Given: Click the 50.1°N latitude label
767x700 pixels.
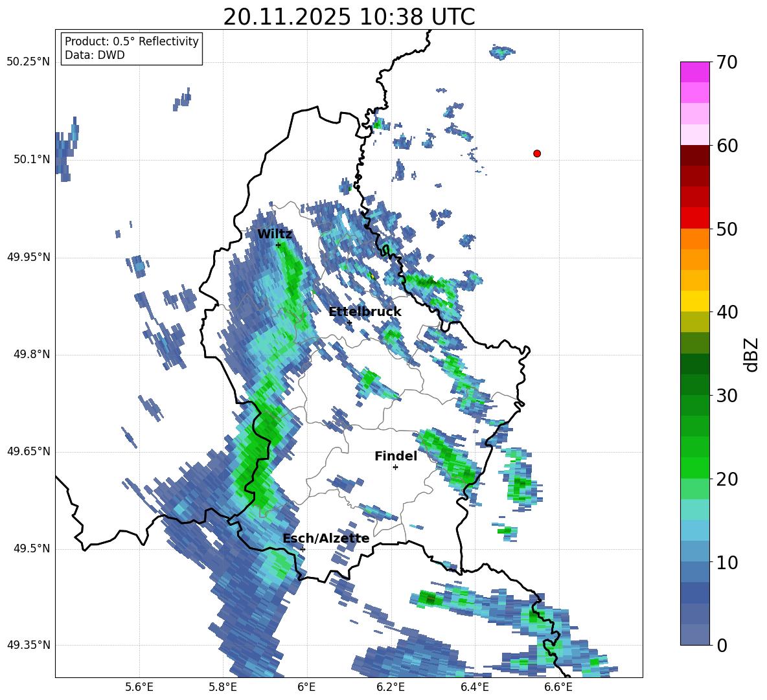Looking at the screenshot, I should (31, 159).
